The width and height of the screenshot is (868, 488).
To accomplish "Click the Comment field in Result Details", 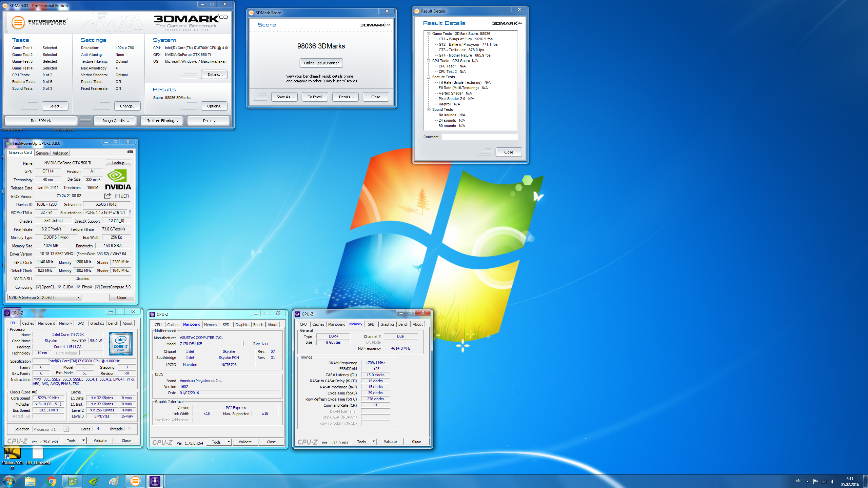I will (x=480, y=137).
